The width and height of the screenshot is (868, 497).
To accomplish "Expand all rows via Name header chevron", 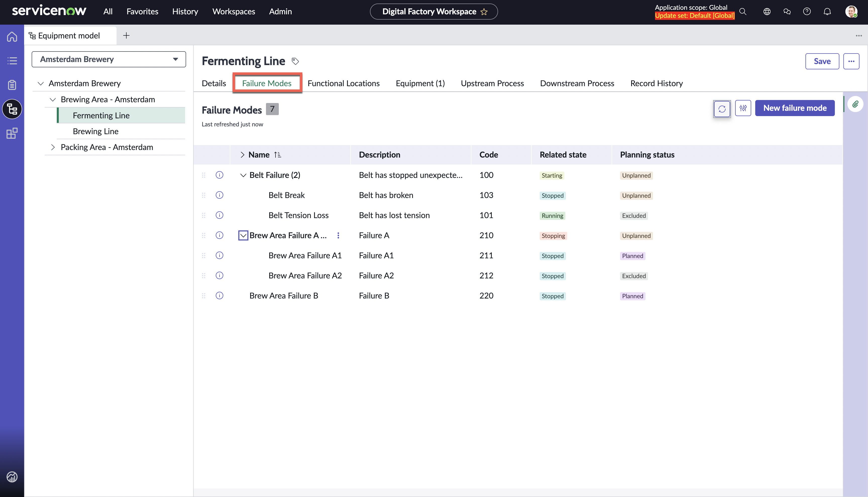I will coord(242,155).
